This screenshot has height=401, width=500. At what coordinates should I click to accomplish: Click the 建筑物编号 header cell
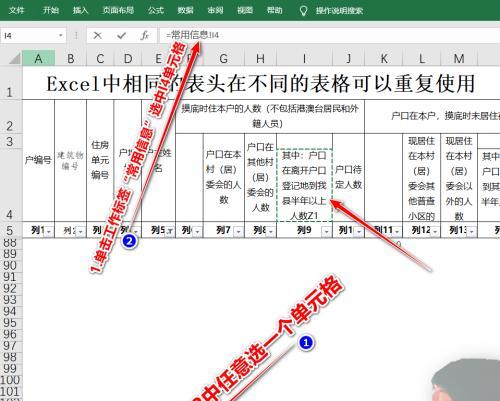70,160
